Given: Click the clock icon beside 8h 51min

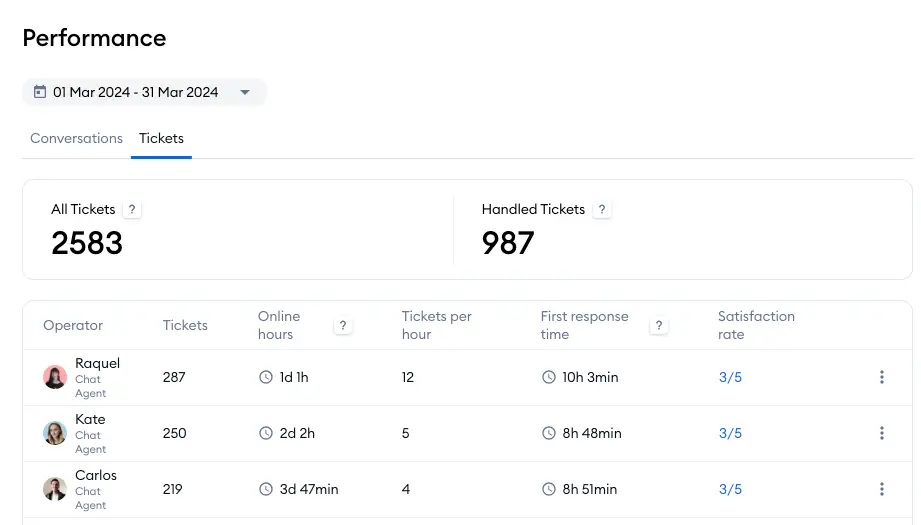Looking at the screenshot, I should pos(549,489).
